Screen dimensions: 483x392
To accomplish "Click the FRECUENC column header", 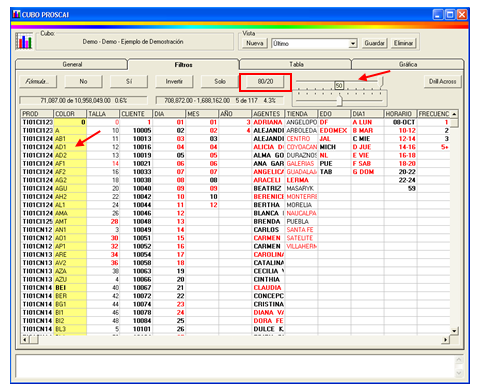I will (433, 114).
